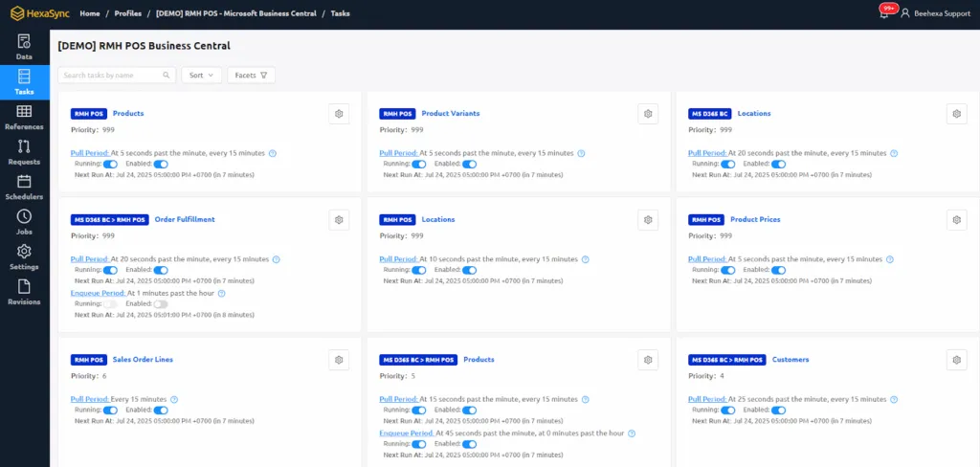Open settings gear of RMH POS Locations card

[648, 220]
